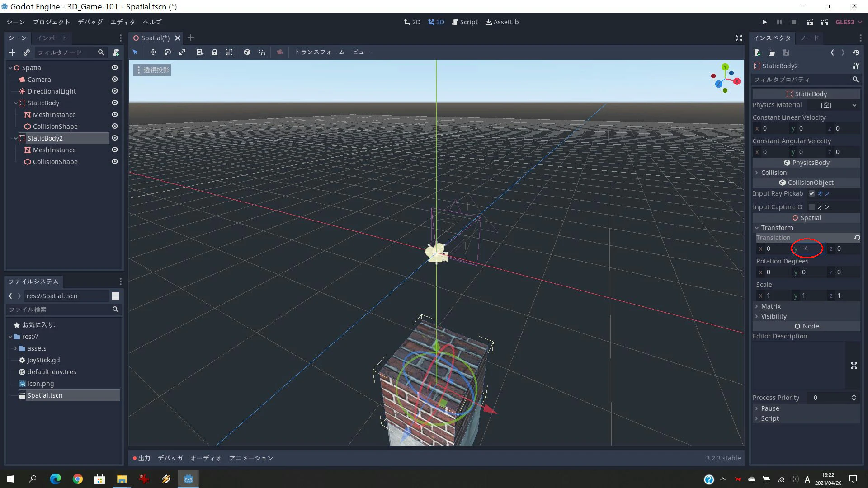Switch to the インポート tab
Image resolution: width=868 pixels, height=488 pixels.
pyautogui.click(x=52, y=38)
